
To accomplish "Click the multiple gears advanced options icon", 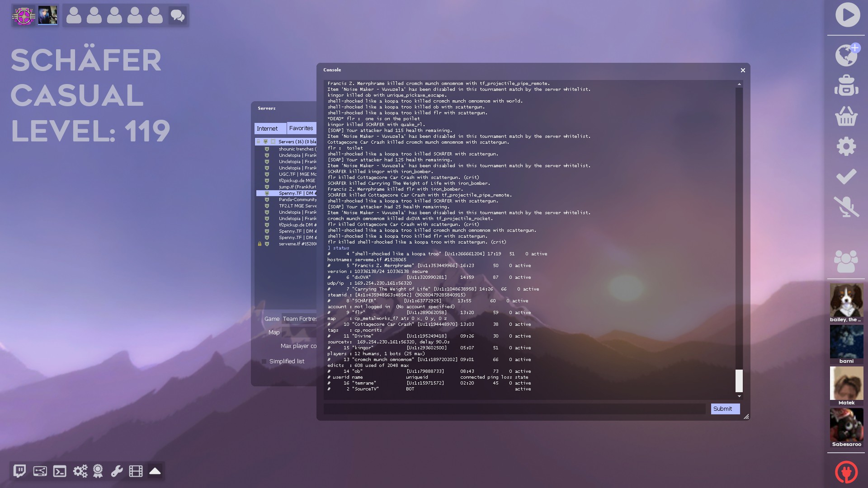I will tap(80, 471).
